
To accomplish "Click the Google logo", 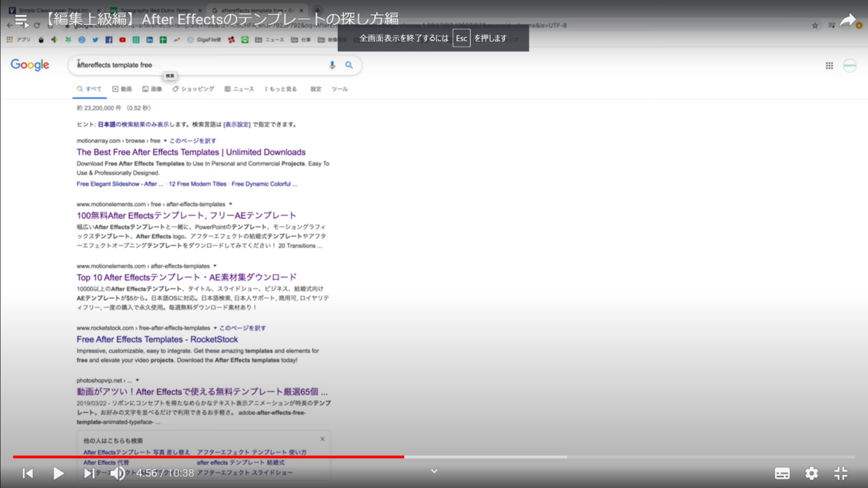I will (x=30, y=65).
